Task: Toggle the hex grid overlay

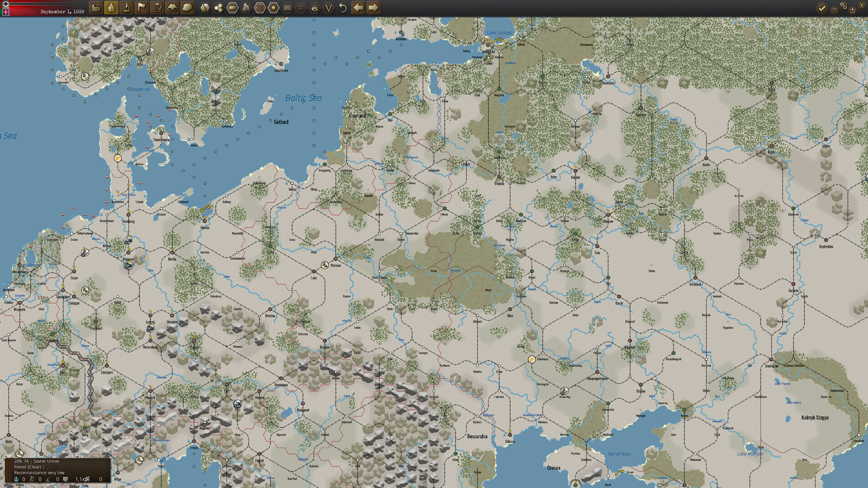Action: pyautogui.click(x=219, y=8)
